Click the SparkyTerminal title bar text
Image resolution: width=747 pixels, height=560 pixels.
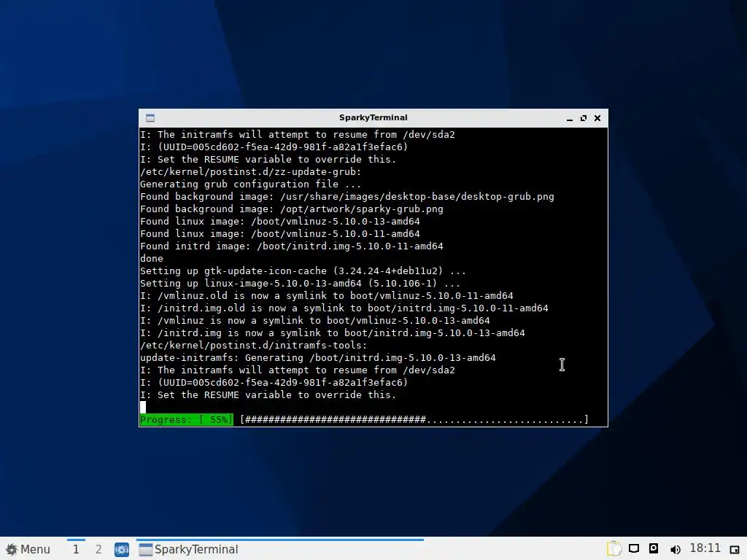point(373,117)
